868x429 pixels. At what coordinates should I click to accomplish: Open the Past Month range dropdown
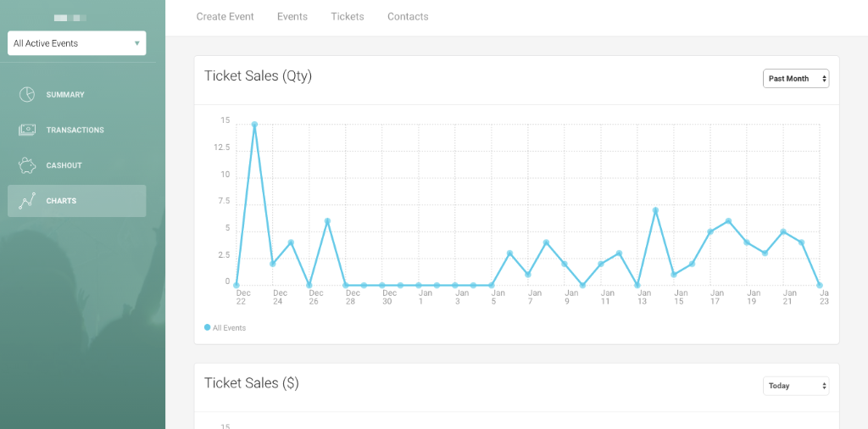click(795, 79)
